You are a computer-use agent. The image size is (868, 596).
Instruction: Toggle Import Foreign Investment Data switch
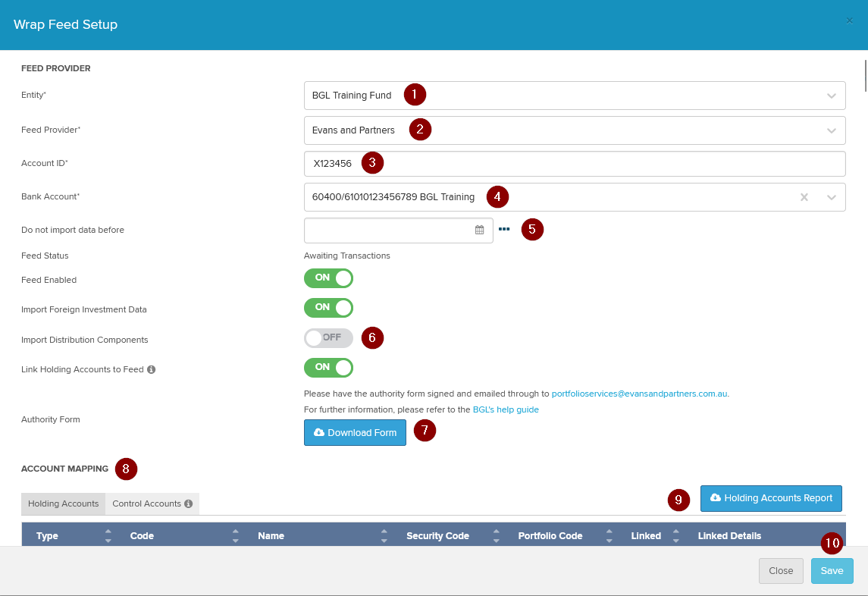click(x=328, y=307)
